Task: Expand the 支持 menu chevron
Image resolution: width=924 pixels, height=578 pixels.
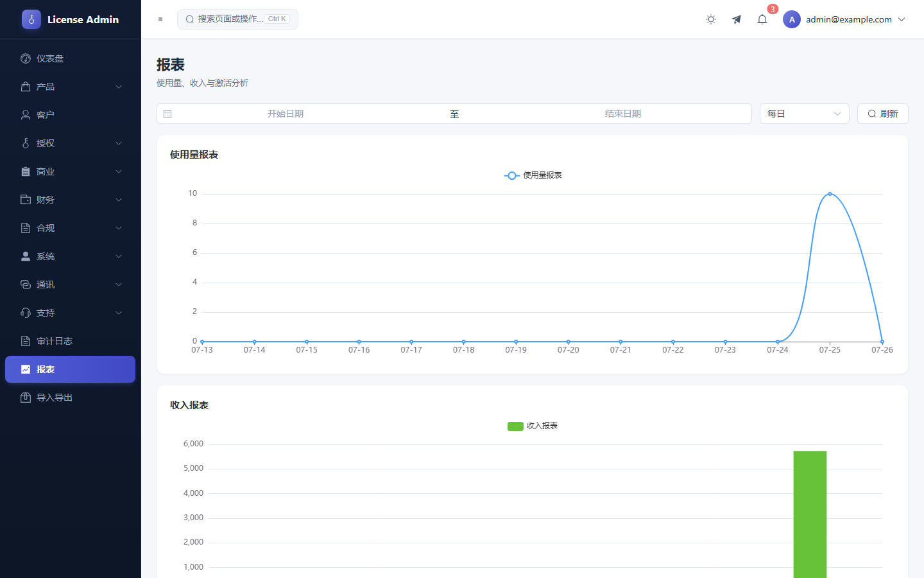Action: click(119, 313)
